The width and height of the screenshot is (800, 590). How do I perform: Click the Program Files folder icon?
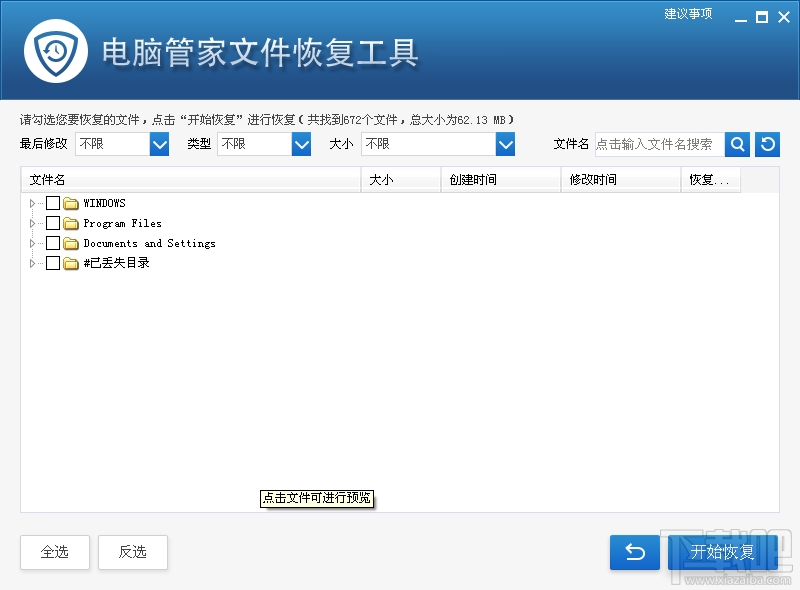coord(71,223)
